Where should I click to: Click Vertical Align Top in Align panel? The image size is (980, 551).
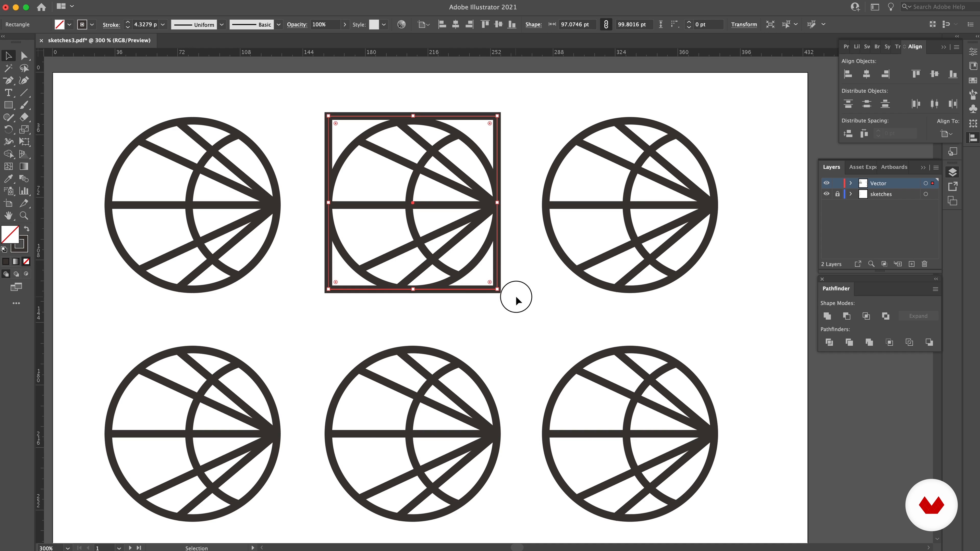pos(916,74)
